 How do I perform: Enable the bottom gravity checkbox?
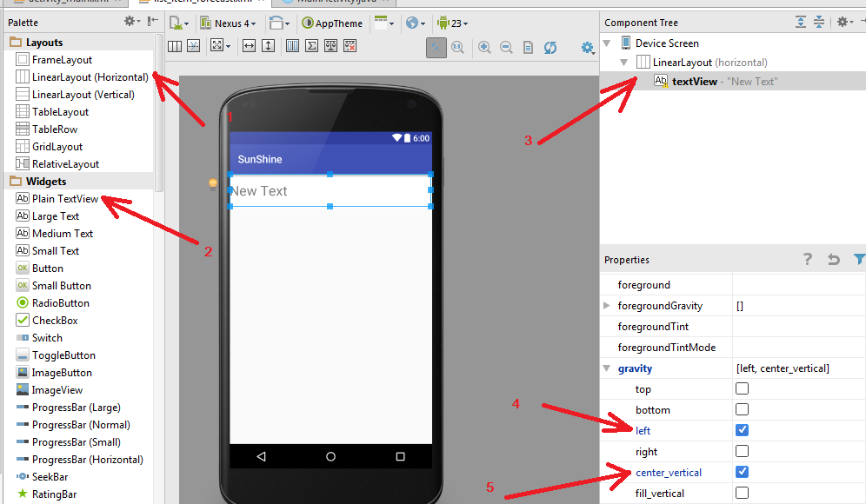[742, 409]
